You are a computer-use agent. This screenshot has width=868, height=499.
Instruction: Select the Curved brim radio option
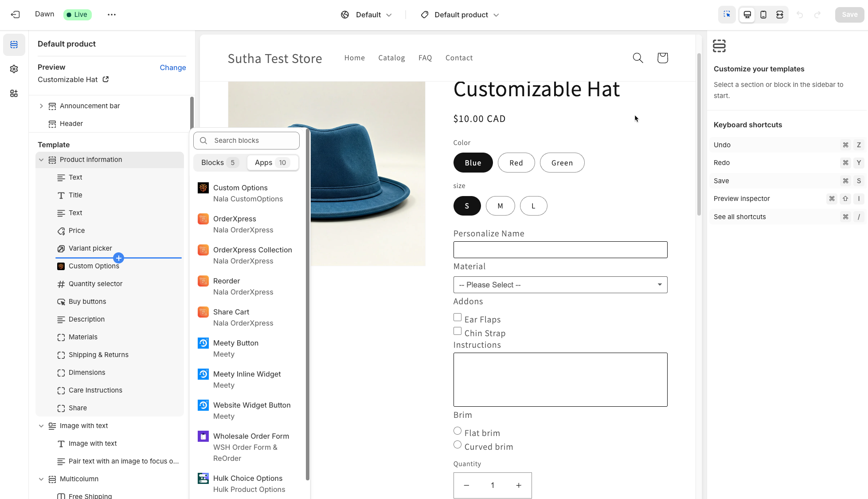[457, 445]
